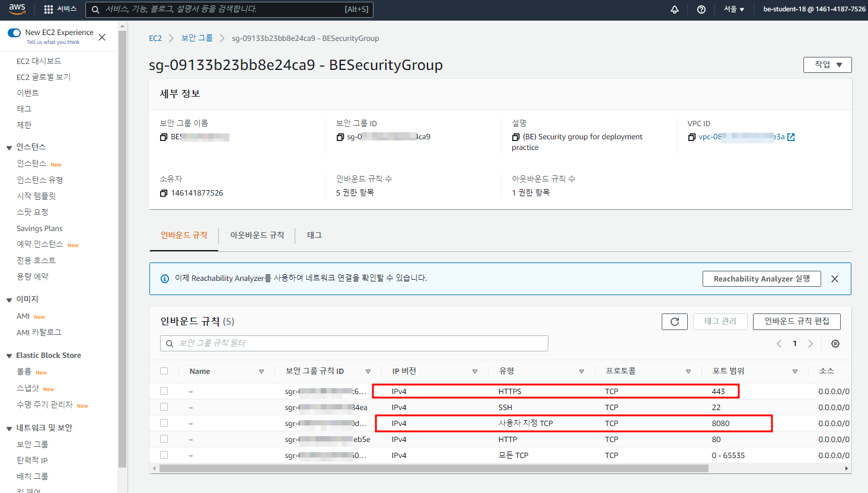Image resolution: width=868 pixels, height=493 pixels.
Task: Refresh the inbound rules list
Action: [x=675, y=322]
